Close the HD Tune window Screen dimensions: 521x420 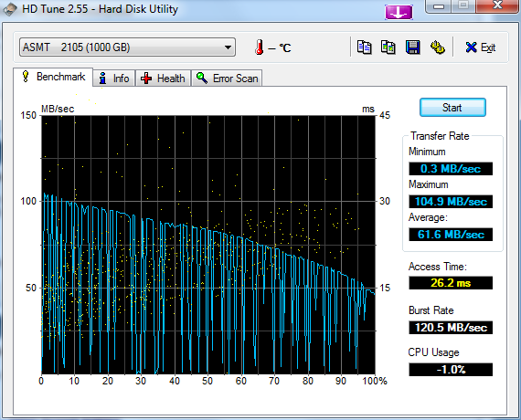497,5
